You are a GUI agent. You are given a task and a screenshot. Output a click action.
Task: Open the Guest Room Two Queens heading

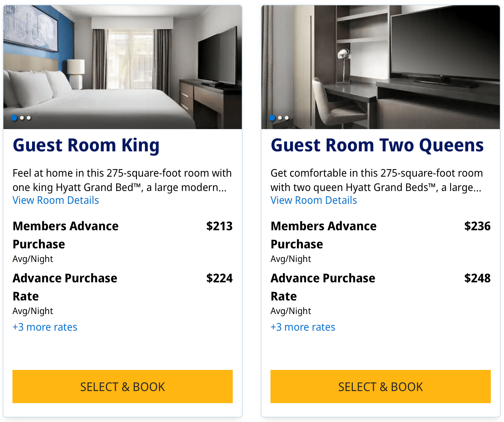coord(377,145)
